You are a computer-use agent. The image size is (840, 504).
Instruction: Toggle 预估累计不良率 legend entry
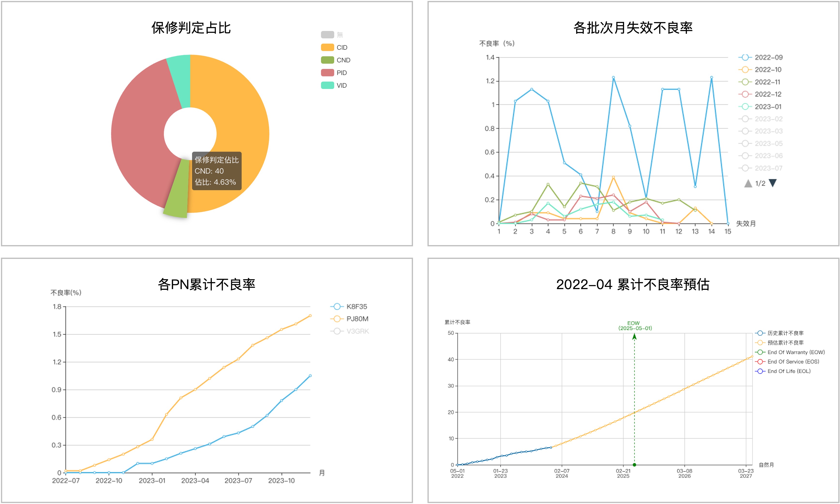(779, 343)
